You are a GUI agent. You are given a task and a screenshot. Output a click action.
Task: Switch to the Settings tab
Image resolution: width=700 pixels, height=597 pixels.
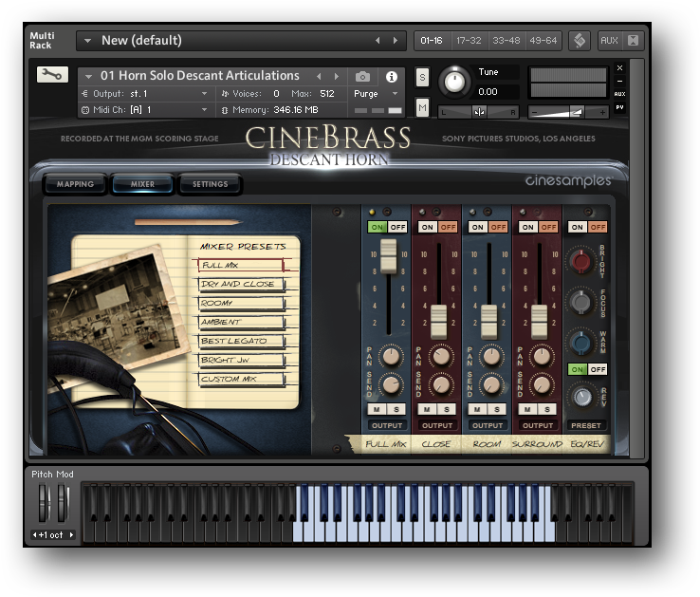210,184
